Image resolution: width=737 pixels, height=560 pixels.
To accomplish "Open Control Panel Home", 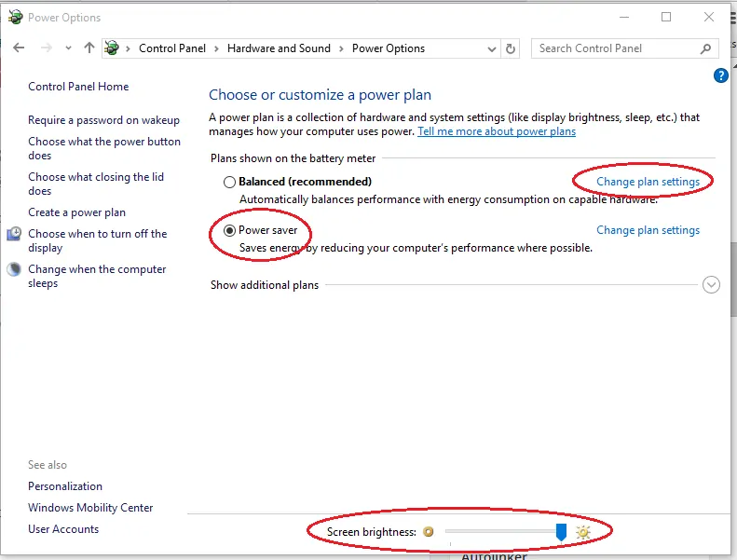I will click(78, 87).
